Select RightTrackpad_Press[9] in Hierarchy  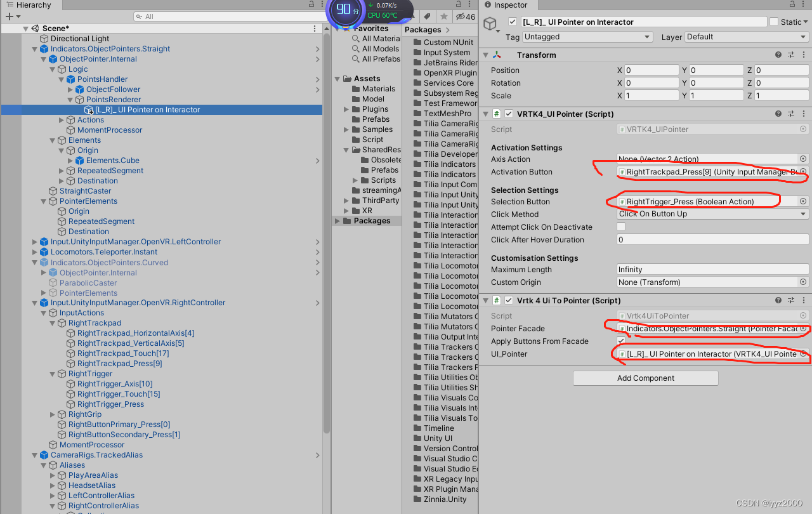[x=119, y=364]
